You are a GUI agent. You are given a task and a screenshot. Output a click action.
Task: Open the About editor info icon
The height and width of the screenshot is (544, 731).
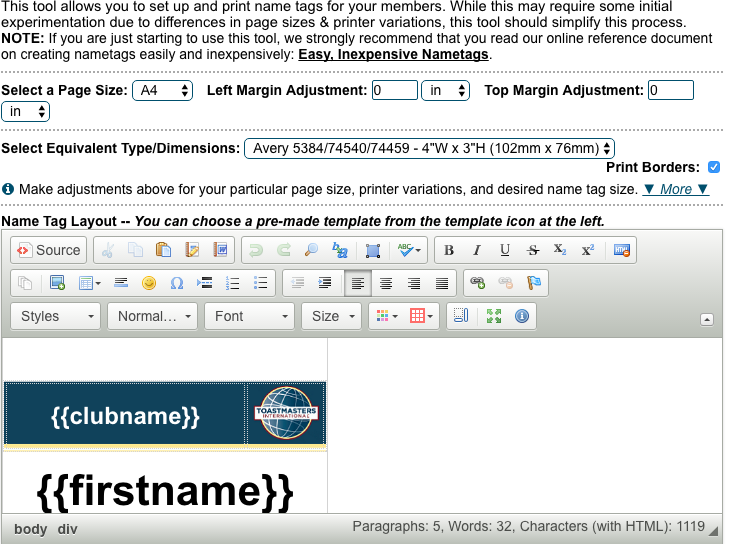point(521,316)
